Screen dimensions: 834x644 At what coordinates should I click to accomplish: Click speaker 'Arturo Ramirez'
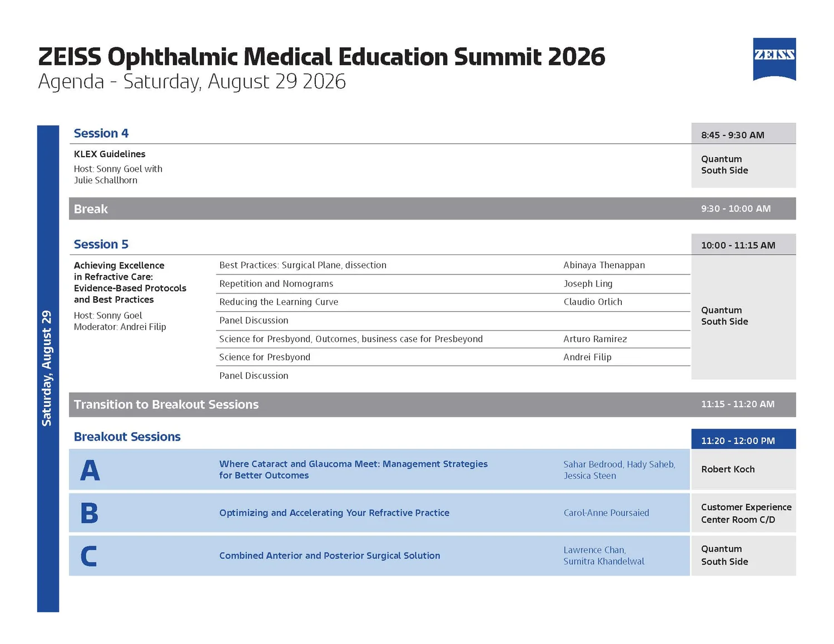(595, 339)
